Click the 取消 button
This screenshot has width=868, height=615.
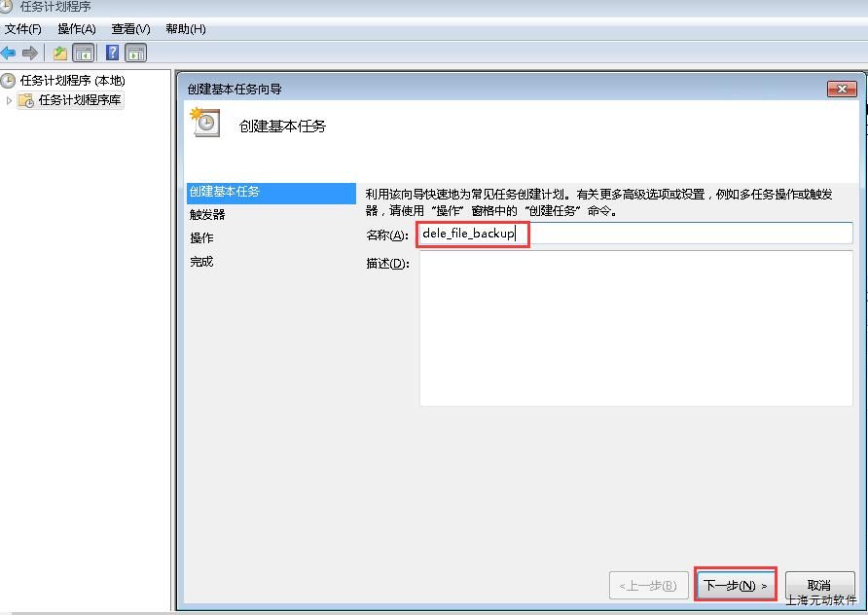[819, 585]
